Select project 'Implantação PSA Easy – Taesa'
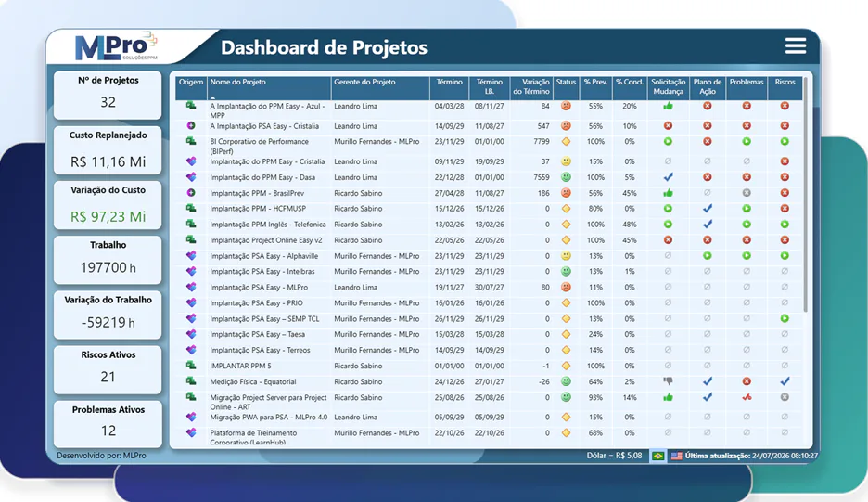Viewport: 868px width, 502px height. coord(258,334)
